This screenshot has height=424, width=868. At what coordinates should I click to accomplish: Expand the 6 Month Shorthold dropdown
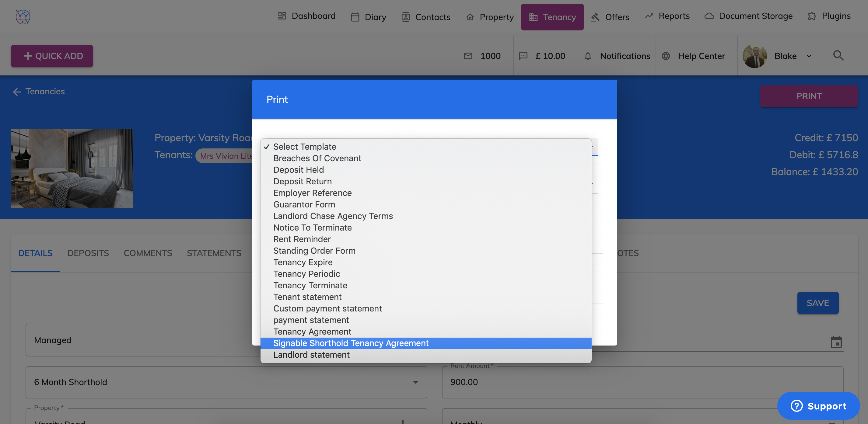click(x=415, y=382)
